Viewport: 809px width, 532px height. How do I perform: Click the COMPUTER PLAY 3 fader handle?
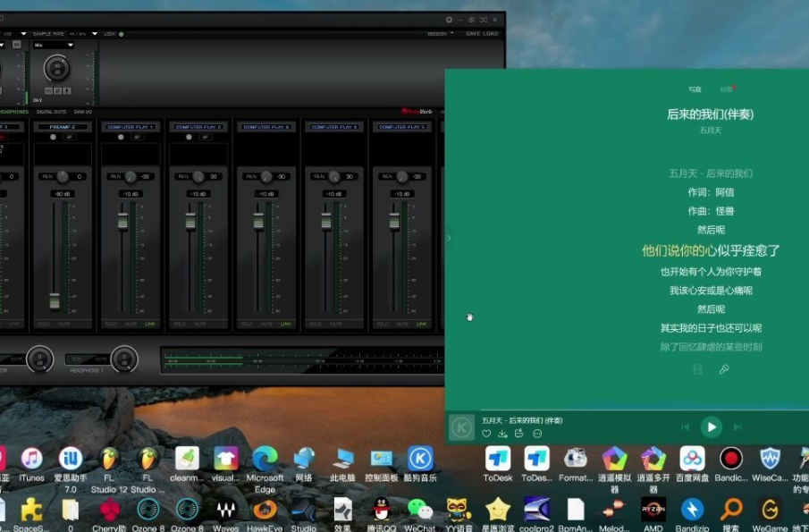[258, 220]
